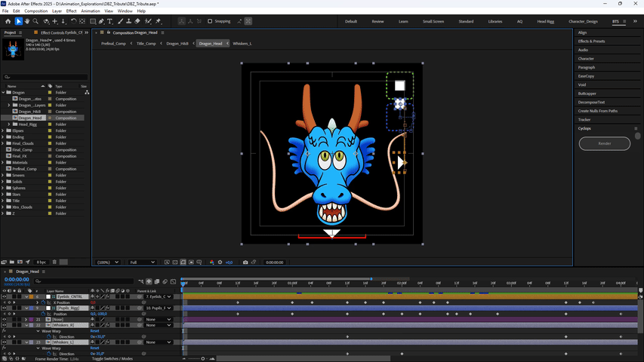Hide the Whiskers_R layer with eye icon
The height and width of the screenshot is (362, 644).
pos(4,325)
